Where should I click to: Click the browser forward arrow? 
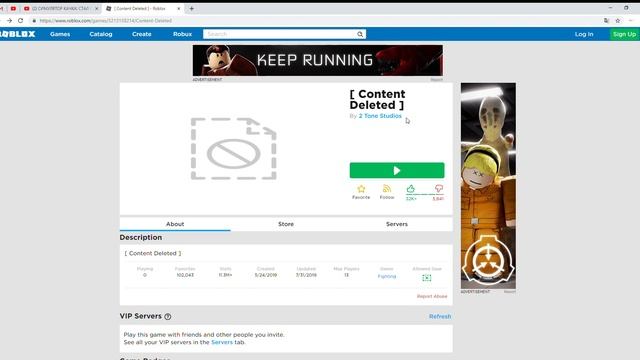pyautogui.click(x=9, y=20)
